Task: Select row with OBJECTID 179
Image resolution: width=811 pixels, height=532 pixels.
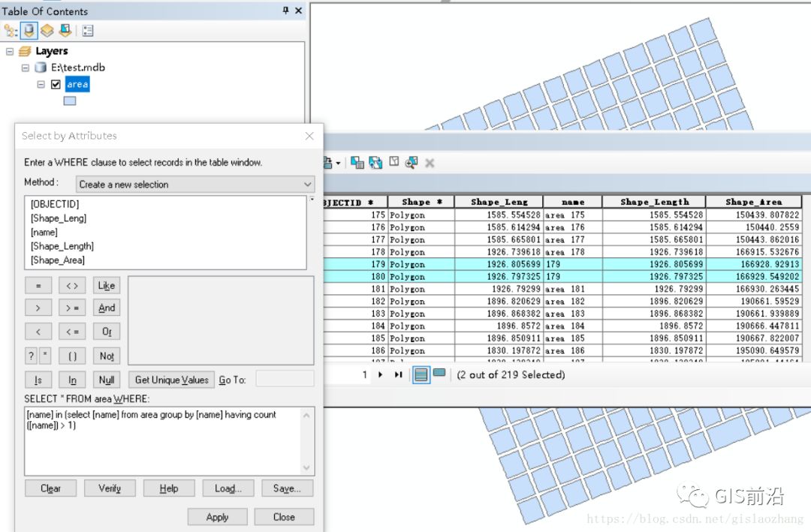Action: [562, 264]
